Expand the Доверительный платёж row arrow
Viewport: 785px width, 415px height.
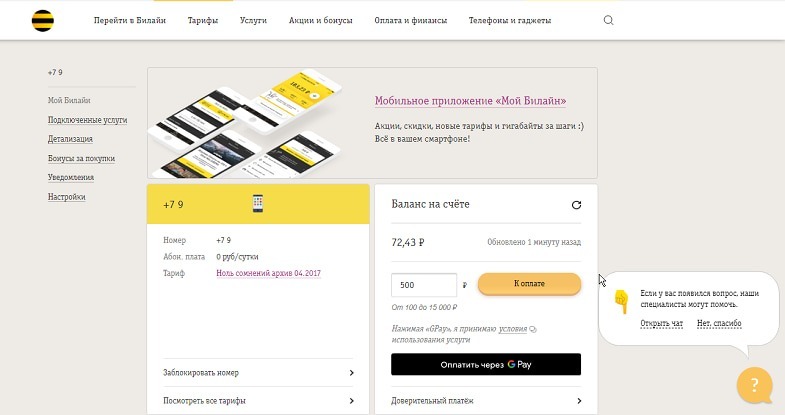click(578, 401)
